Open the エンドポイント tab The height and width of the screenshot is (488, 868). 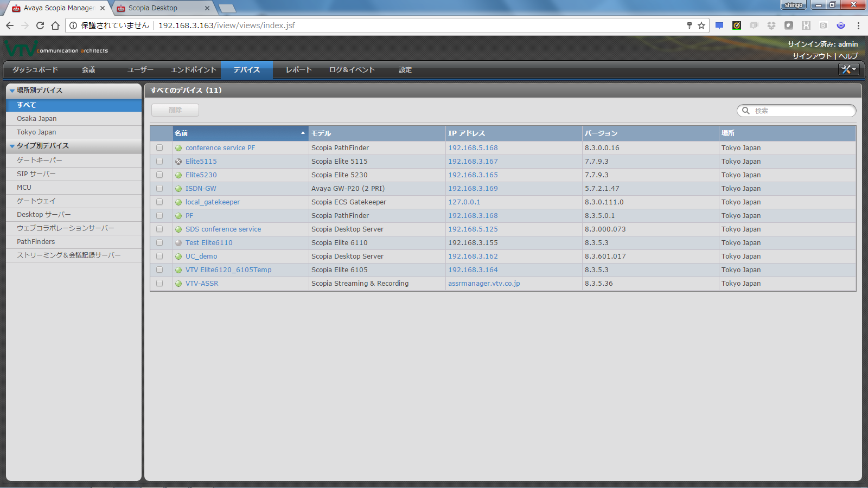[194, 70]
